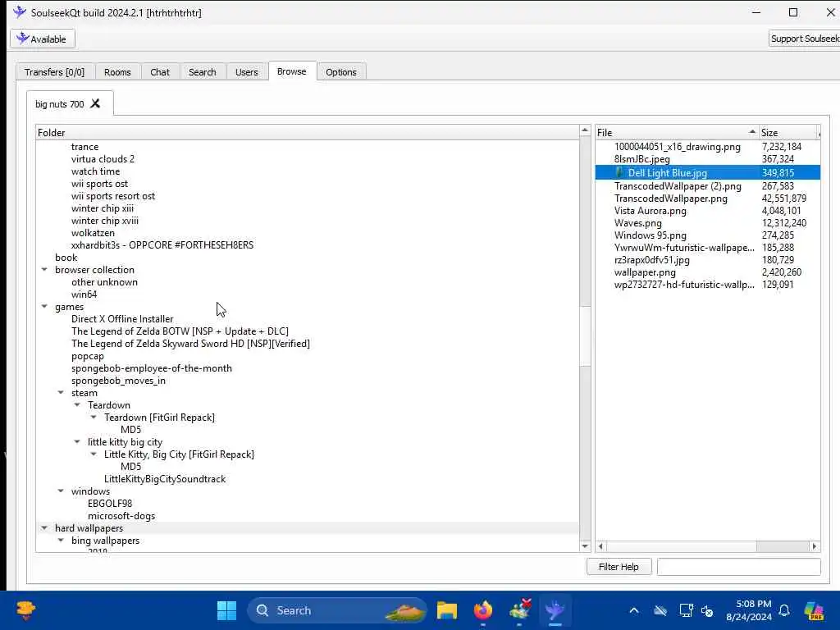Viewport: 840px width, 630px height.
Task: Select the wii sports resort ost folder
Action: [x=113, y=196]
